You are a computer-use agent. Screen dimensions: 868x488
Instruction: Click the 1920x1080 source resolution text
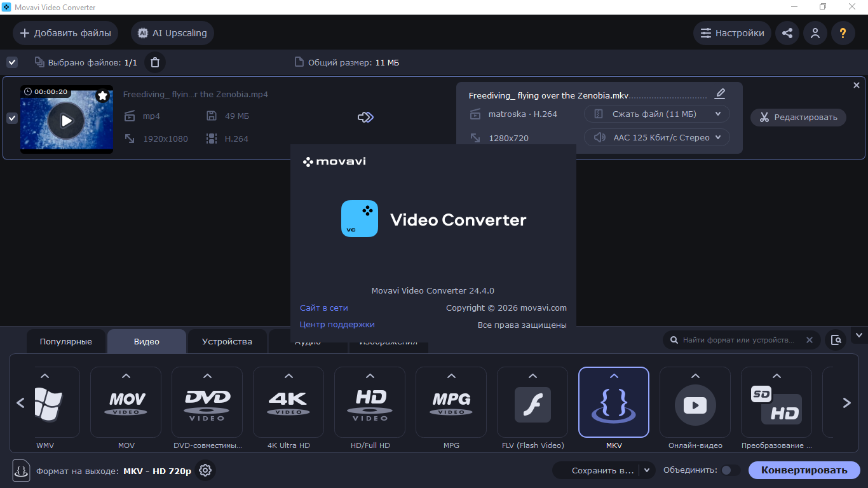(165, 139)
